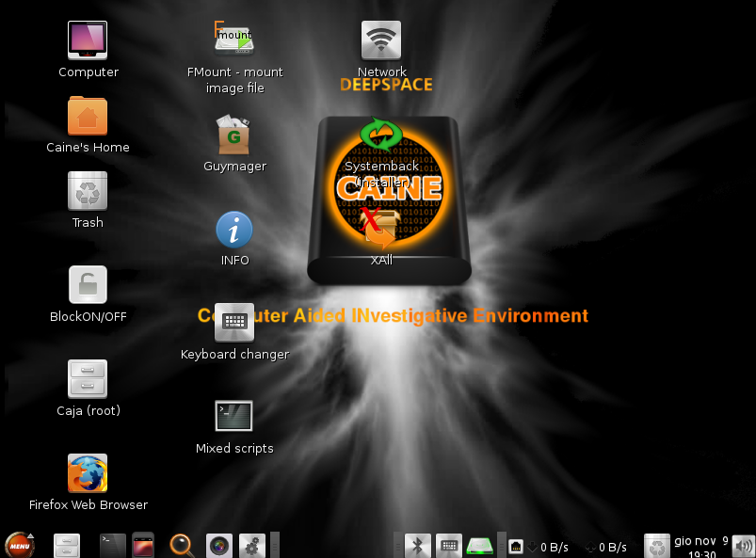The height and width of the screenshot is (558, 756).
Task: Click the 'Guymager' label text
Action: tap(234, 167)
